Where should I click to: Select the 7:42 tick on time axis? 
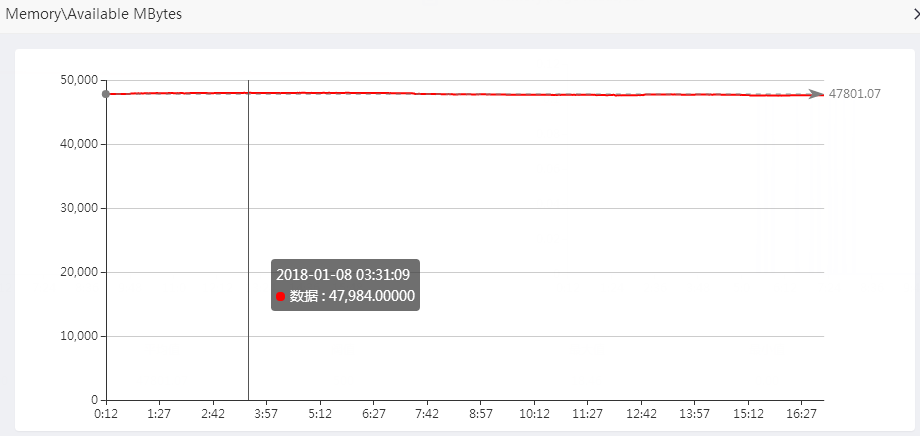[x=427, y=413]
